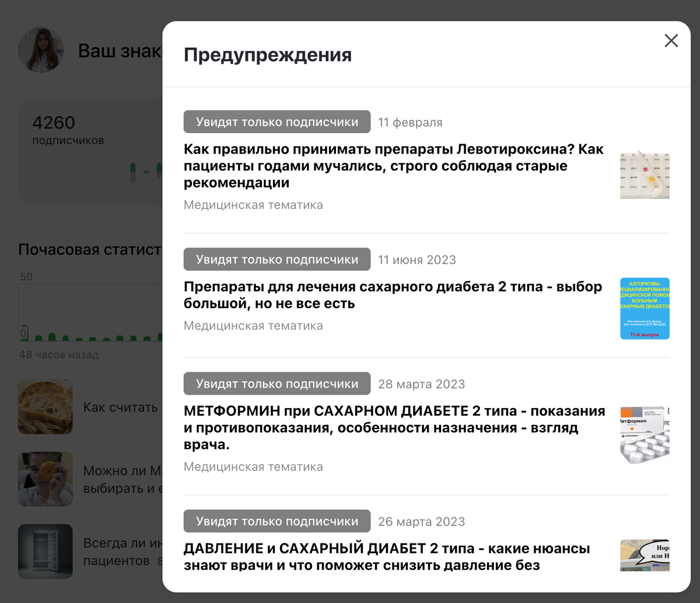This screenshot has height=603, width=700.
Task: Click the Как считать article in background
Action: (121, 407)
